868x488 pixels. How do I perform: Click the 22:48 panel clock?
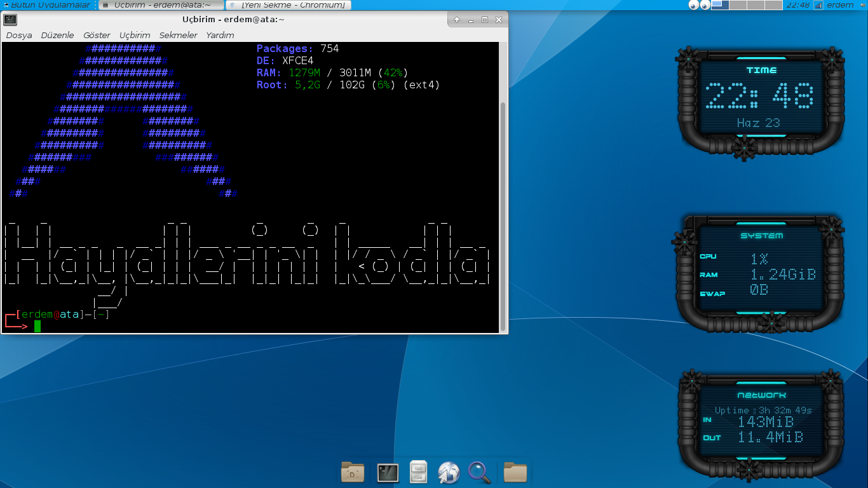(797, 4)
